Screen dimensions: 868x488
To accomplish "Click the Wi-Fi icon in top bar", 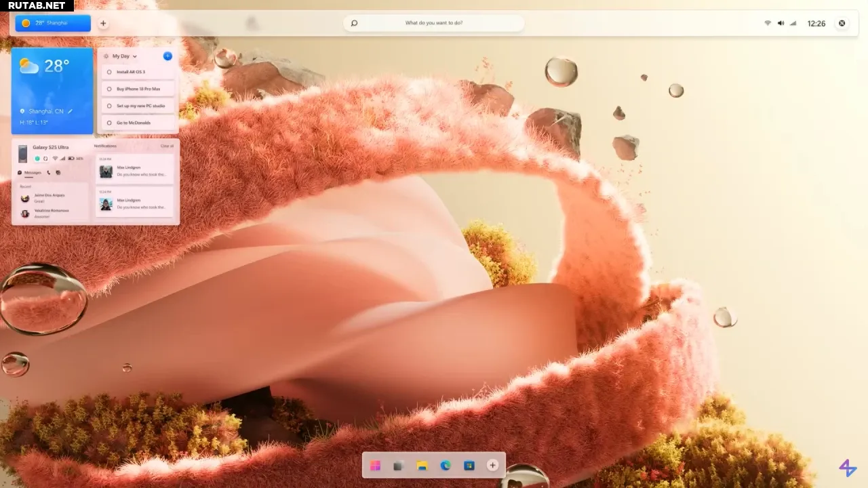I will [x=768, y=23].
